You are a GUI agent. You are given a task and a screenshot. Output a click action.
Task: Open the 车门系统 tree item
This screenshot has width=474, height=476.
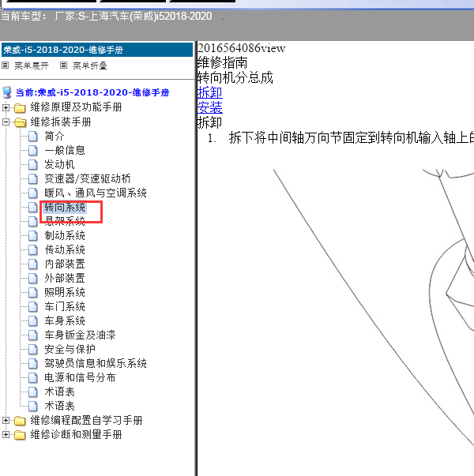pos(65,306)
